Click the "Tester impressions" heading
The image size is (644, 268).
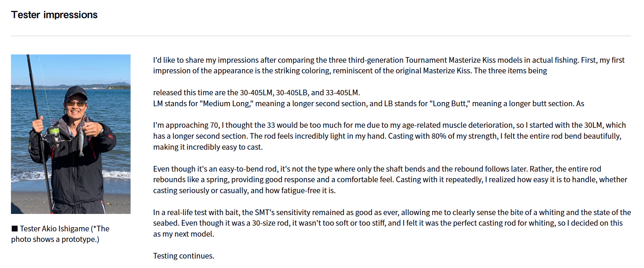click(54, 15)
